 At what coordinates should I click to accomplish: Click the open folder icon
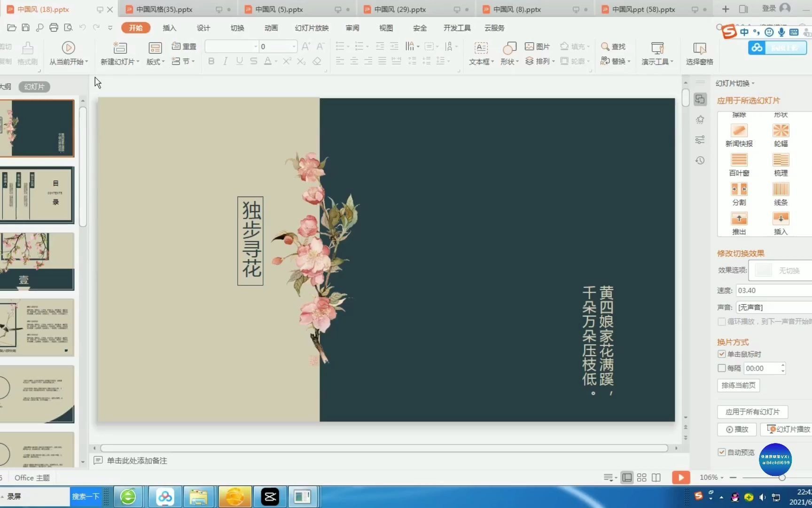tap(12, 28)
